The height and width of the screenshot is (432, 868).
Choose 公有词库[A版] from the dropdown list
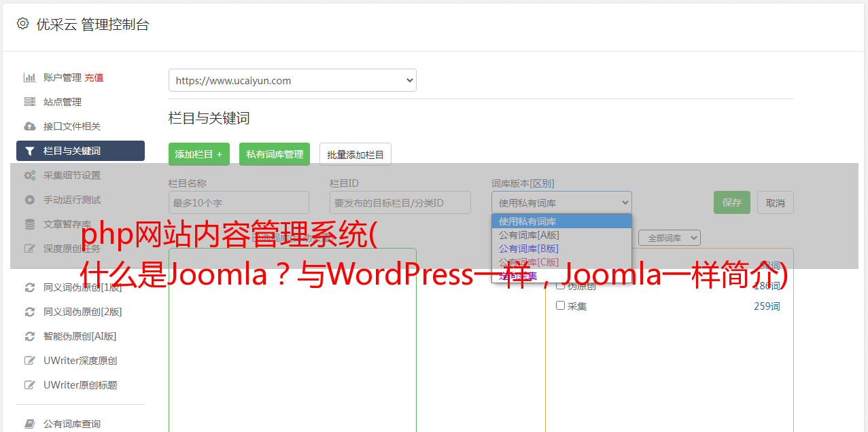(528, 235)
